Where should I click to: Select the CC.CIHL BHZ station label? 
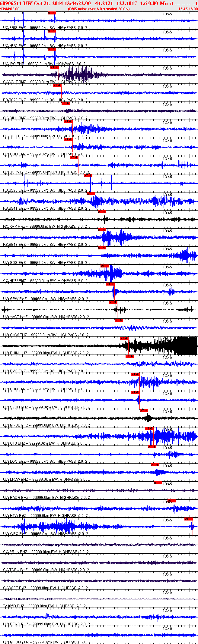(45, 118)
